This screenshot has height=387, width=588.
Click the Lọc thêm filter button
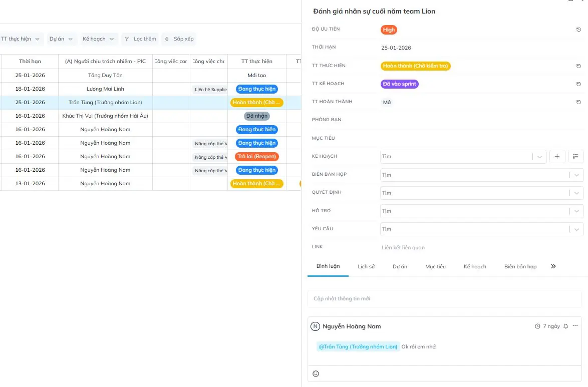[x=140, y=39]
